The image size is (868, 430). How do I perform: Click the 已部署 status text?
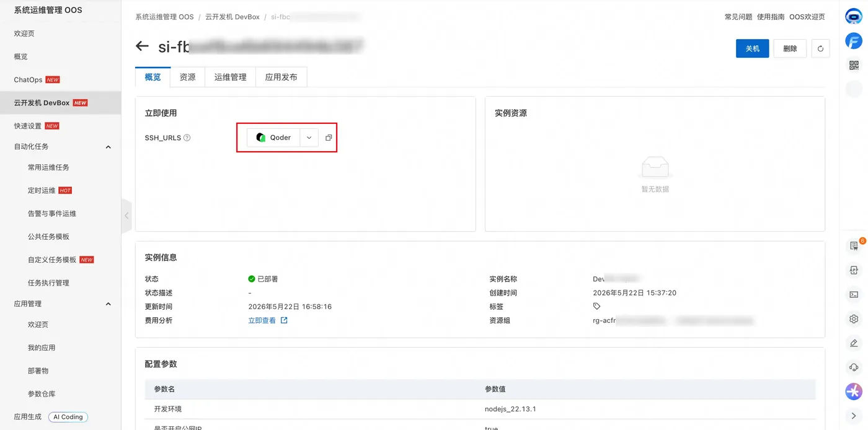click(x=268, y=279)
